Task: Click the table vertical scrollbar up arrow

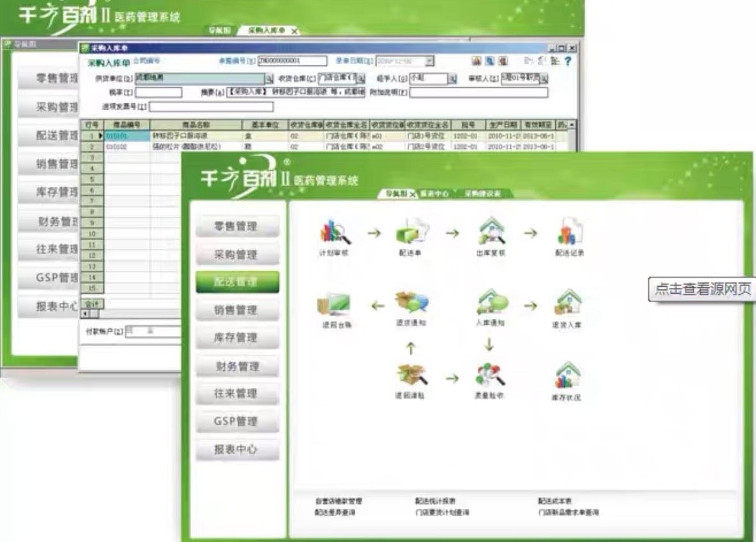Action: 572,125
